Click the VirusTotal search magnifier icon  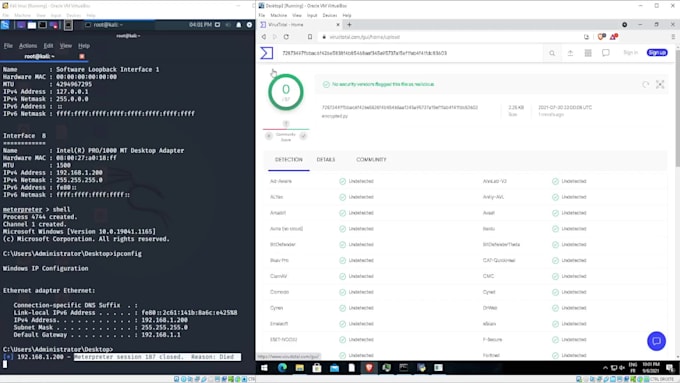coord(552,53)
